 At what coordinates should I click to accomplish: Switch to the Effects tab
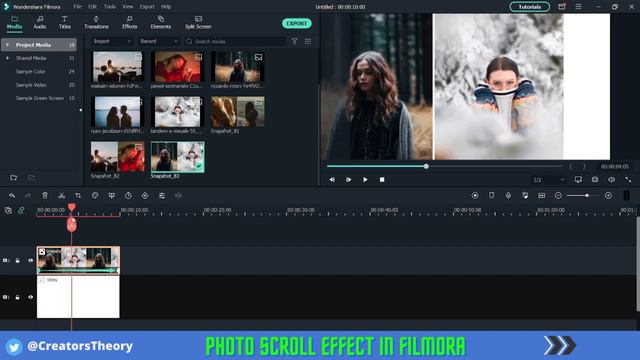coord(129,23)
